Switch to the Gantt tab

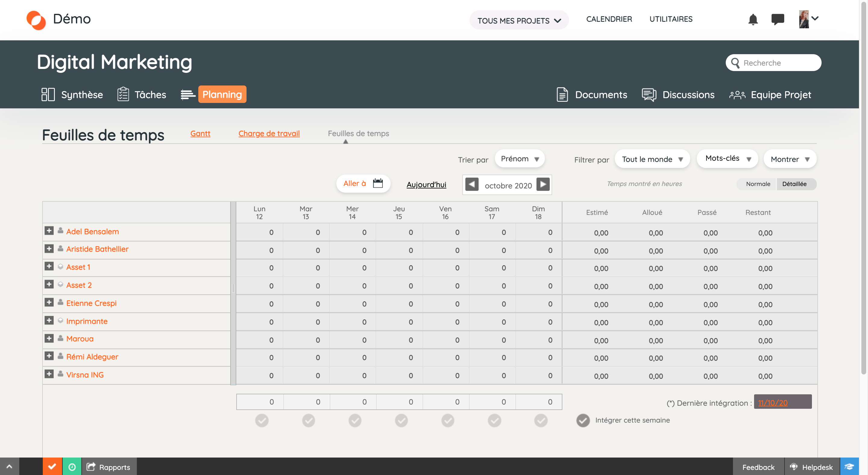(200, 133)
